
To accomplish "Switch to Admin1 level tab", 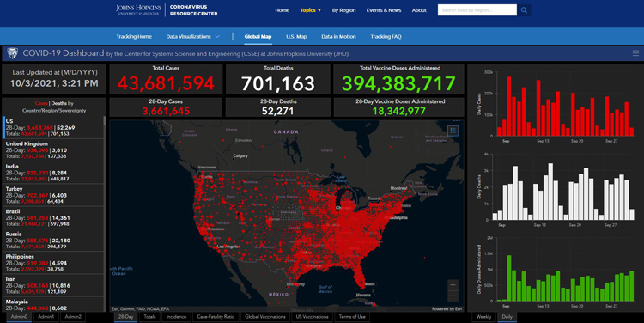I will click(46, 317).
